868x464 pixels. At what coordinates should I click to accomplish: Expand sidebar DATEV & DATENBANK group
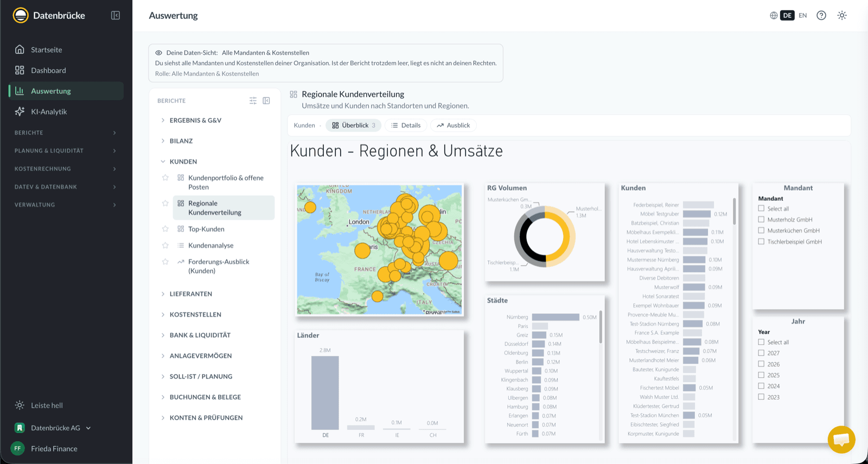point(66,186)
